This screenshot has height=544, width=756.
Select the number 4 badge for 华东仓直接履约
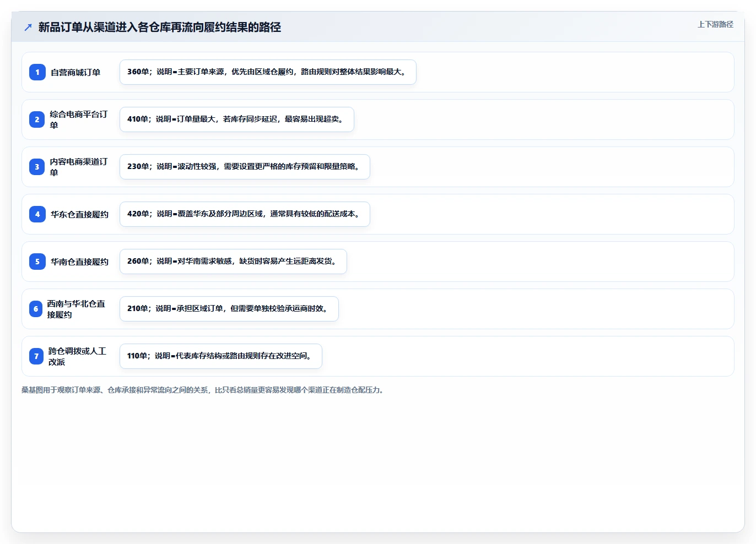[x=37, y=214]
